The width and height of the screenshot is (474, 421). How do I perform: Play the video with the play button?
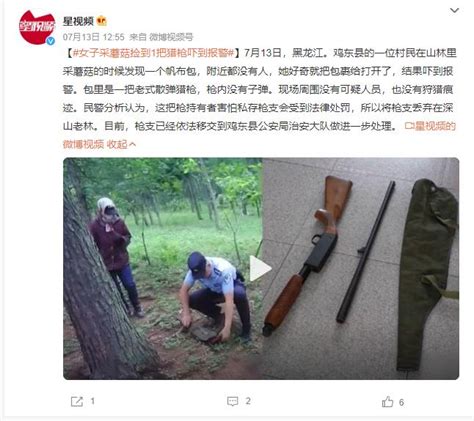coord(260,268)
